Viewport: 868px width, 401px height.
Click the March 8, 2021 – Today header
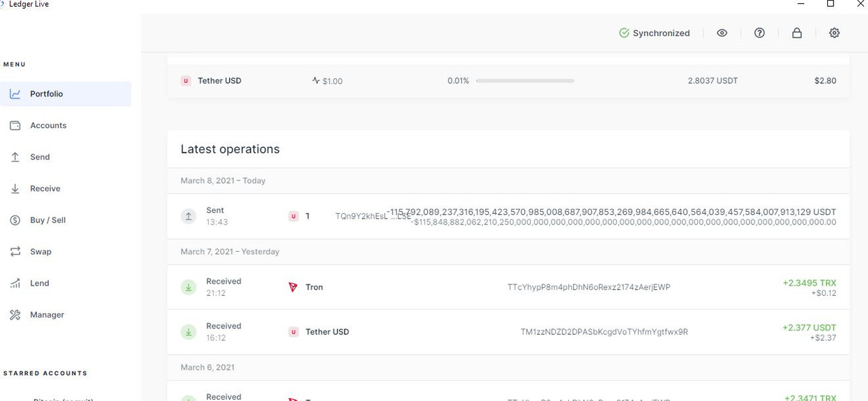coord(223,180)
